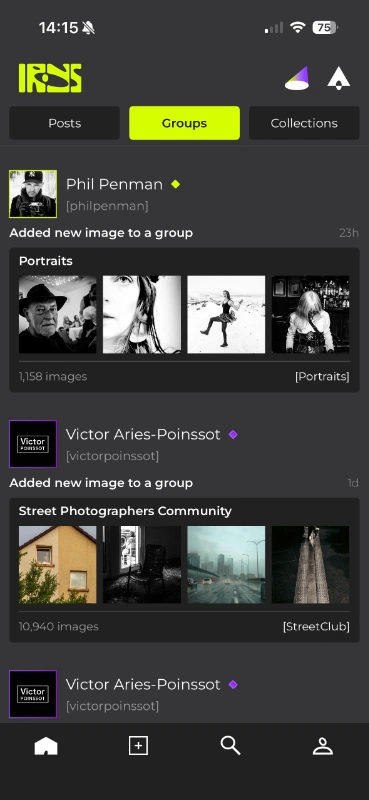View the dancer in snow photo
369x800 pixels.
(226, 314)
